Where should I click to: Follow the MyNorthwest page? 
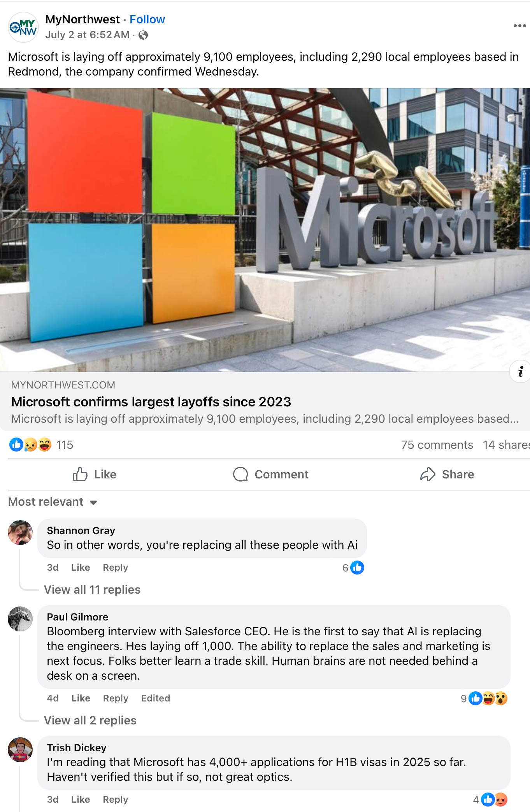tap(147, 19)
